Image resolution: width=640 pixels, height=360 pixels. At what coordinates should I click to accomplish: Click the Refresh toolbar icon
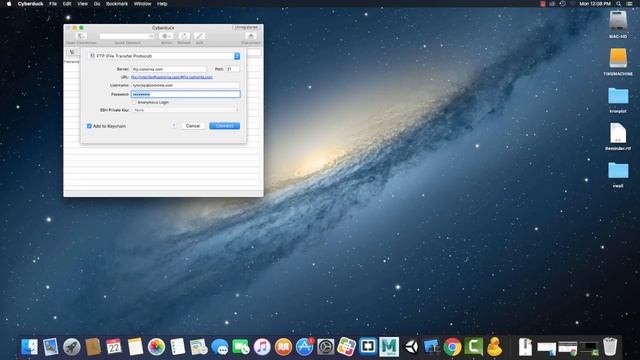pyautogui.click(x=184, y=36)
